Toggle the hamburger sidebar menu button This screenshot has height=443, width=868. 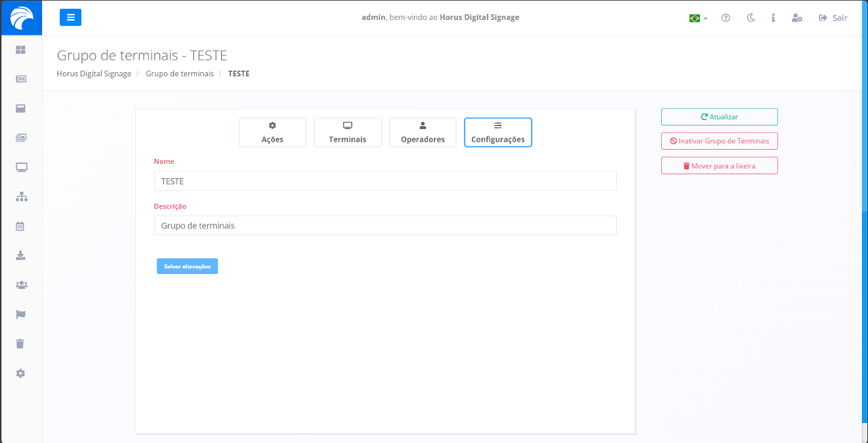tap(70, 17)
